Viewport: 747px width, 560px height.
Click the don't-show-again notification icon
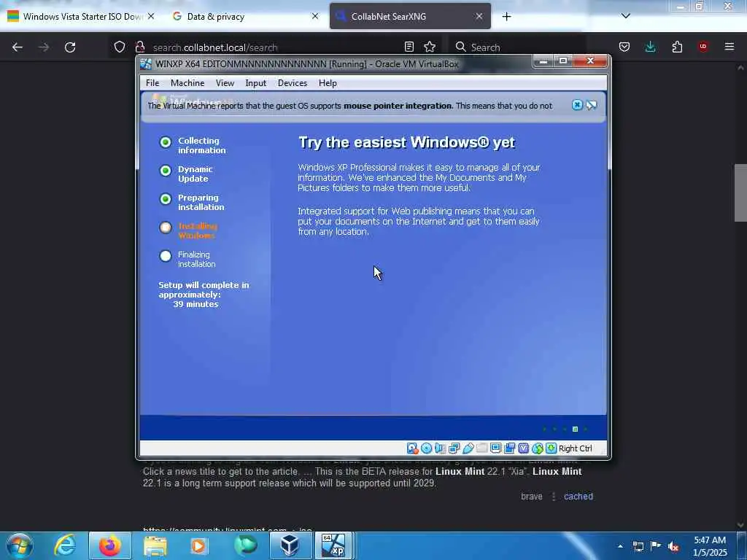(x=591, y=105)
